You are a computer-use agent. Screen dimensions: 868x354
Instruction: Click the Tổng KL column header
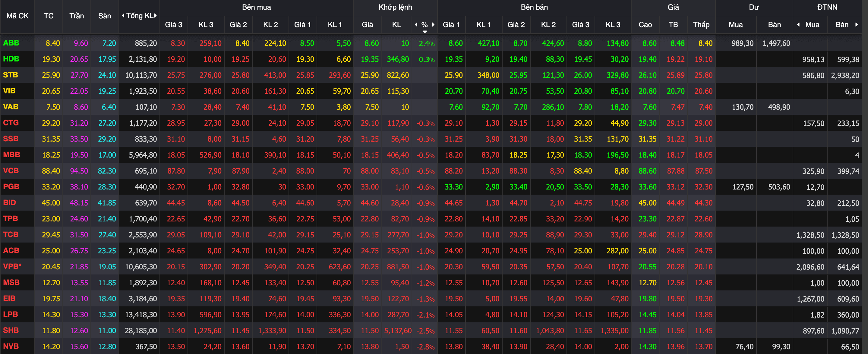(140, 16)
